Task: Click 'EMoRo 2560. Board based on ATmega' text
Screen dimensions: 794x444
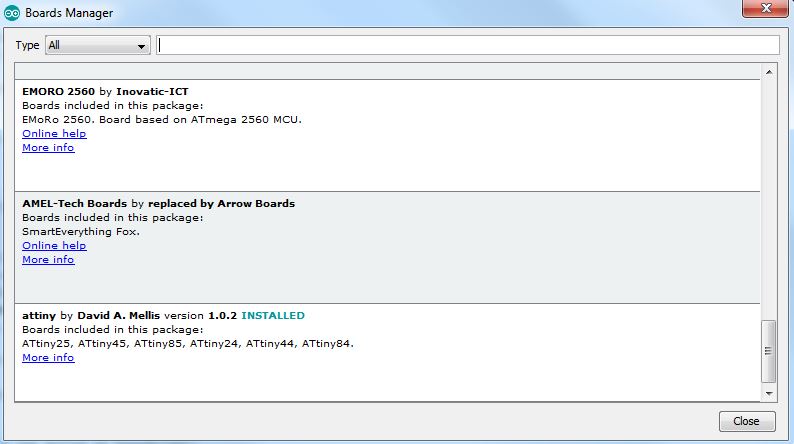Action: coord(162,120)
